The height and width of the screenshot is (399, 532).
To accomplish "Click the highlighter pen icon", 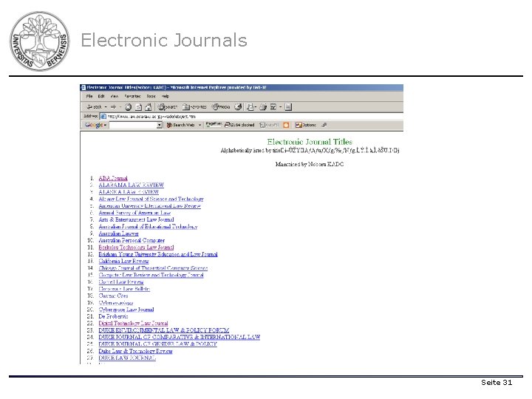I will tap(324, 125).
